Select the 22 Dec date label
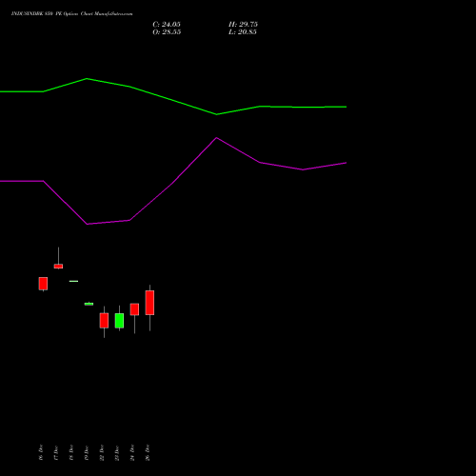Image resolution: width=476 pixels, height=476 pixels. click(x=102, y=452)
